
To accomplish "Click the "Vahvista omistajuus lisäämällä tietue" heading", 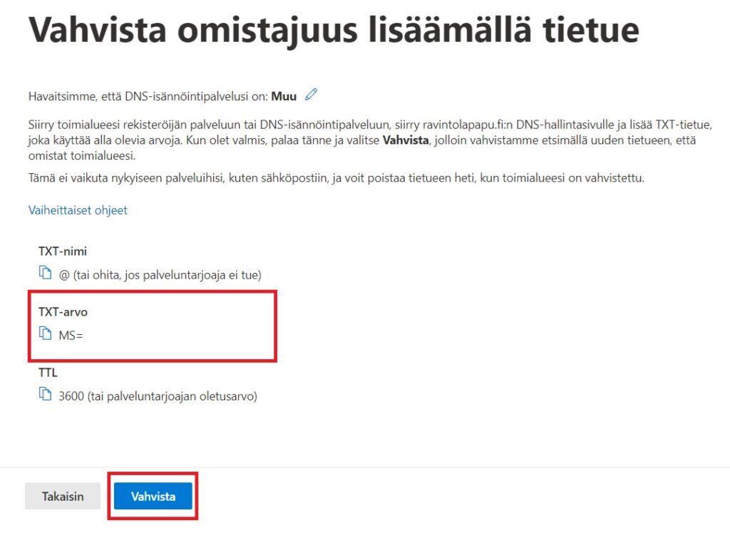I will 333,30.
